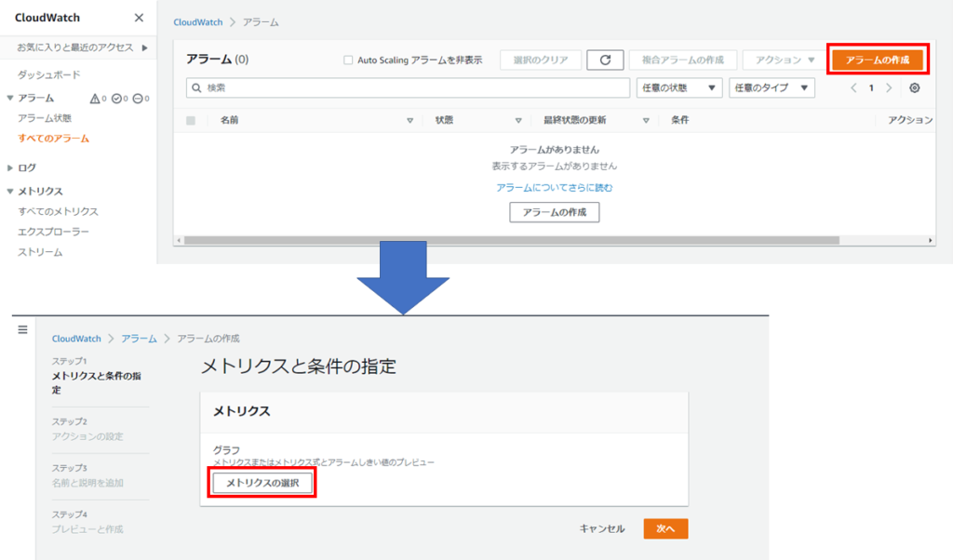Open すべてのメトリクス in the sidebar
The width and height of the screenshot is (953, 560).
[x=58, y=211]
